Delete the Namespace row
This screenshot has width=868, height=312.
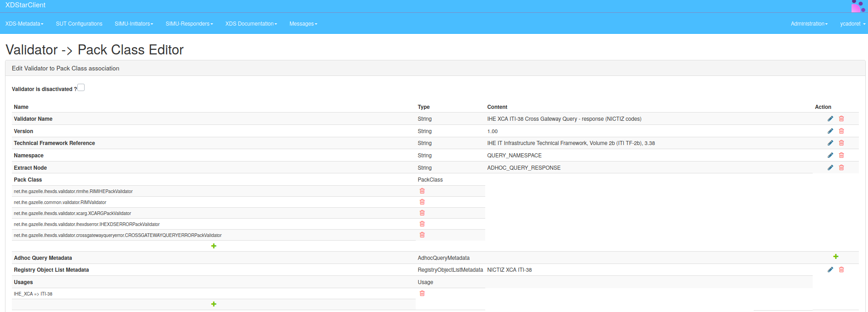coord(841,156)
